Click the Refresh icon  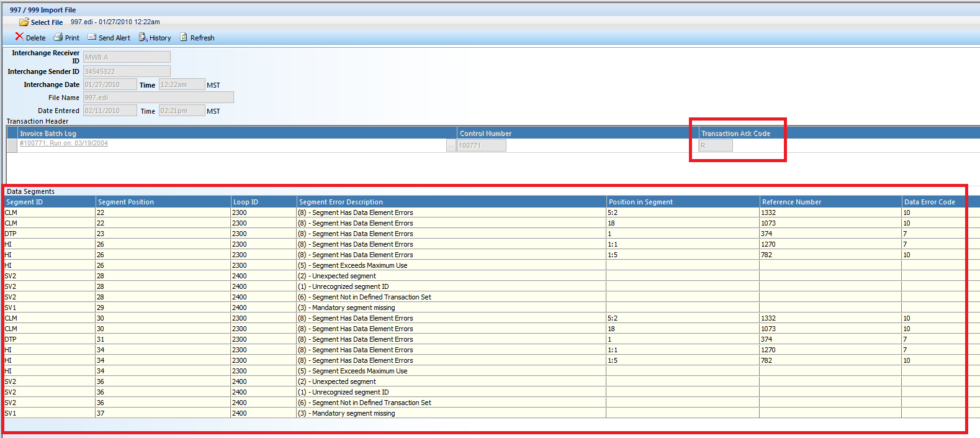point(184,37)
